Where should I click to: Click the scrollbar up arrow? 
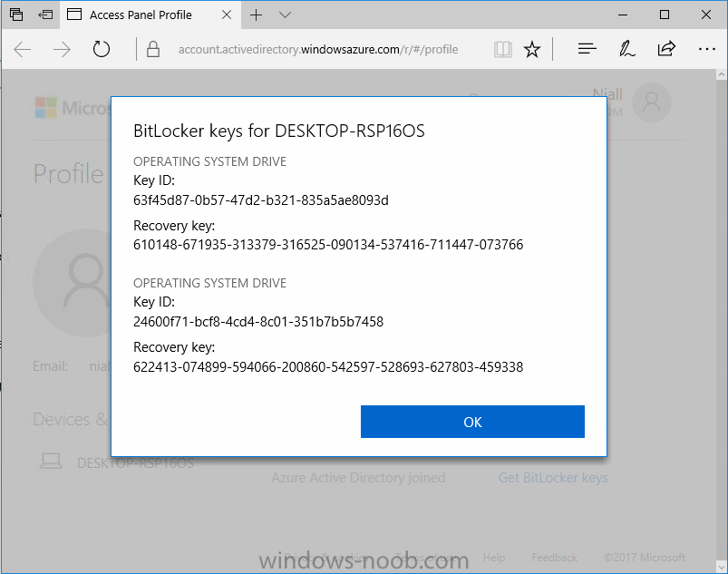click(x=722, y=74)
